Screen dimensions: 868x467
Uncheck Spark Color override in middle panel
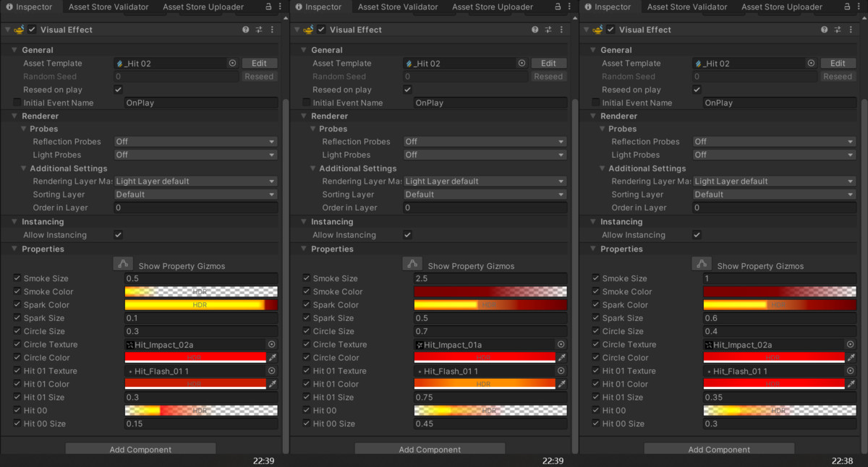pos(307,305)
